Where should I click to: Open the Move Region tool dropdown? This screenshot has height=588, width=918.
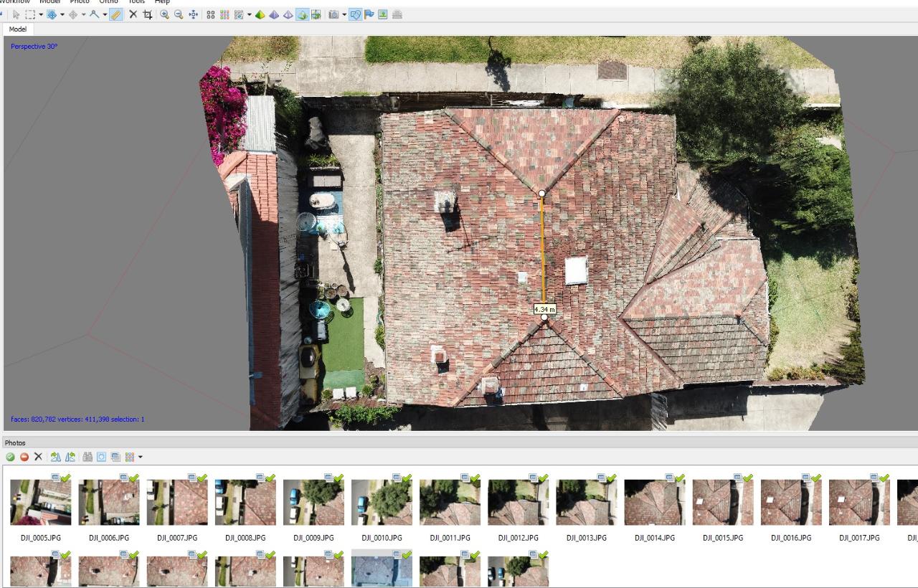[62, 14]
